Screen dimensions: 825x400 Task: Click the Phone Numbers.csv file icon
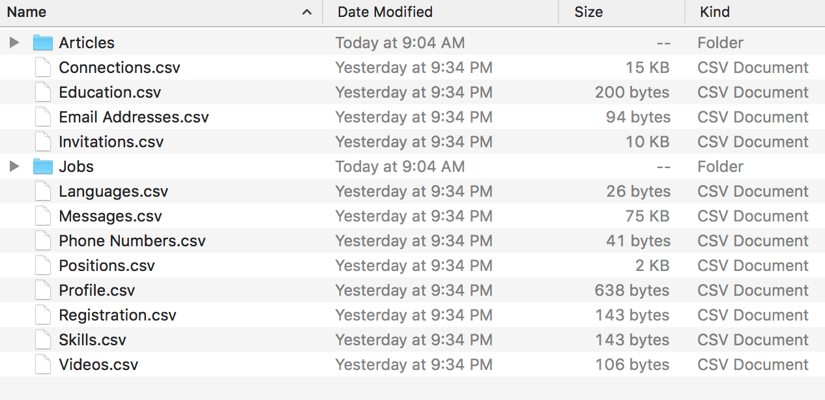coord(43,241)
